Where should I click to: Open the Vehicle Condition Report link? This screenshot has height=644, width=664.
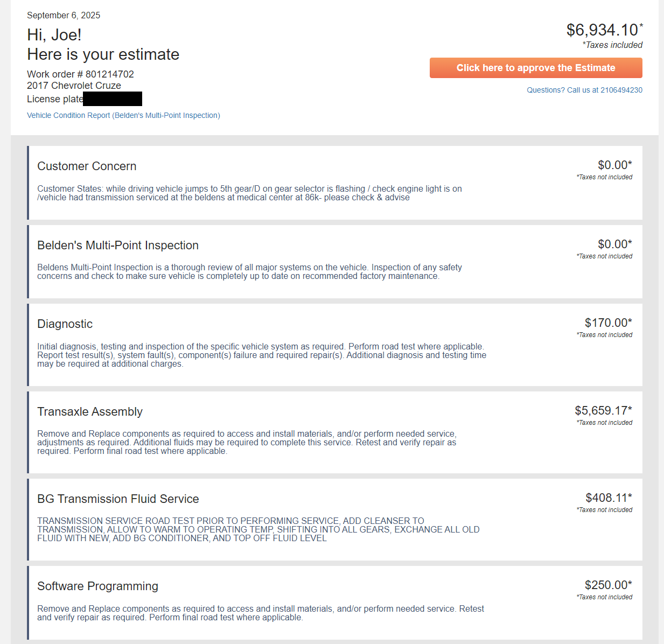(123, 115)
